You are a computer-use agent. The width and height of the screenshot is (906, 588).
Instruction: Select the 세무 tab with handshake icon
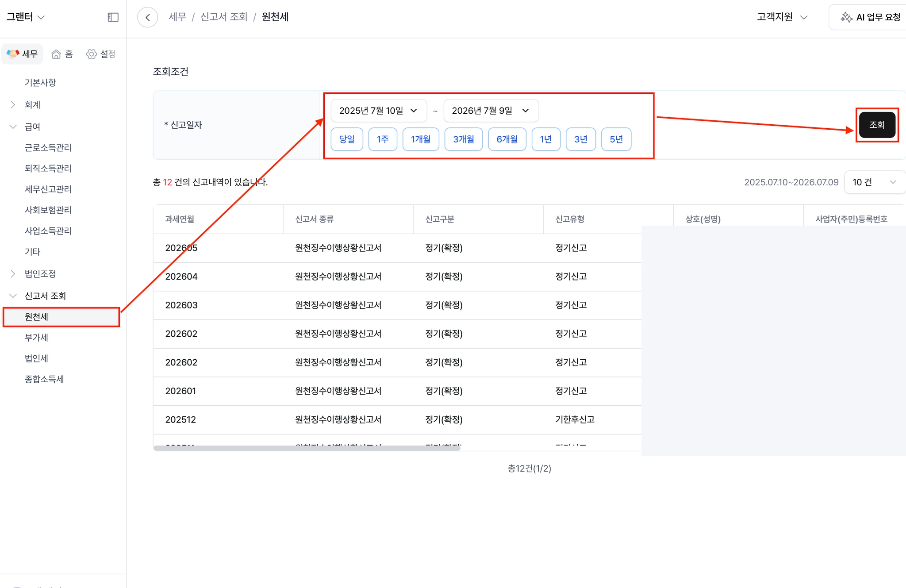[23, 54]
